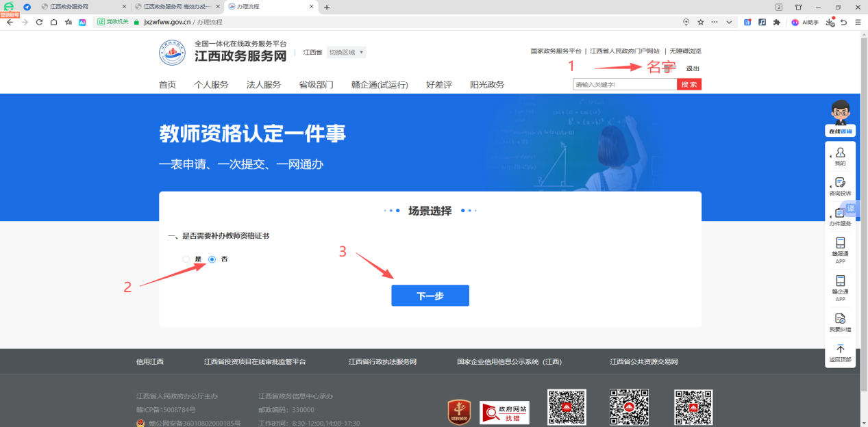Select the 是 radio option
Image resolution: width=868 pixels, height=427 pixels.
(x=186, y=259)
